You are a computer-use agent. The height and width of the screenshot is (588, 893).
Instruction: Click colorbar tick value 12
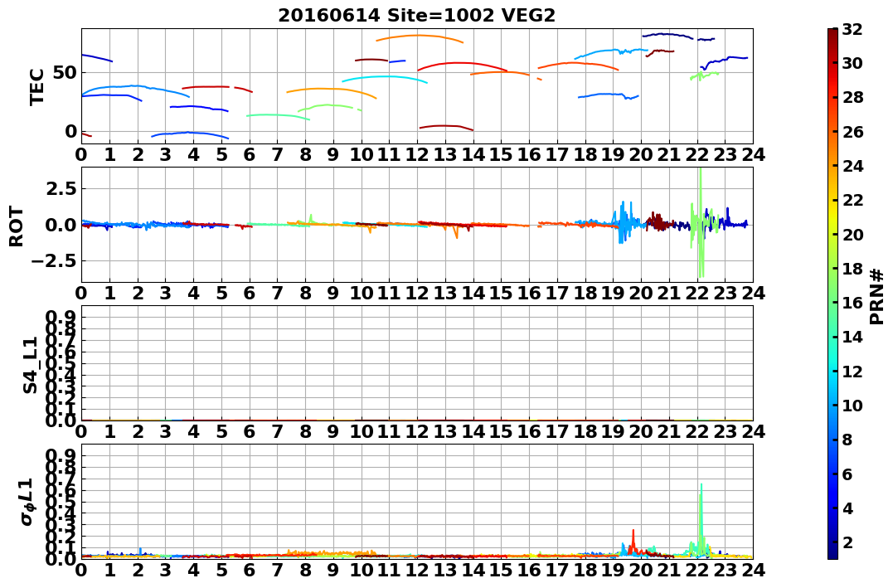coord(852,371)
